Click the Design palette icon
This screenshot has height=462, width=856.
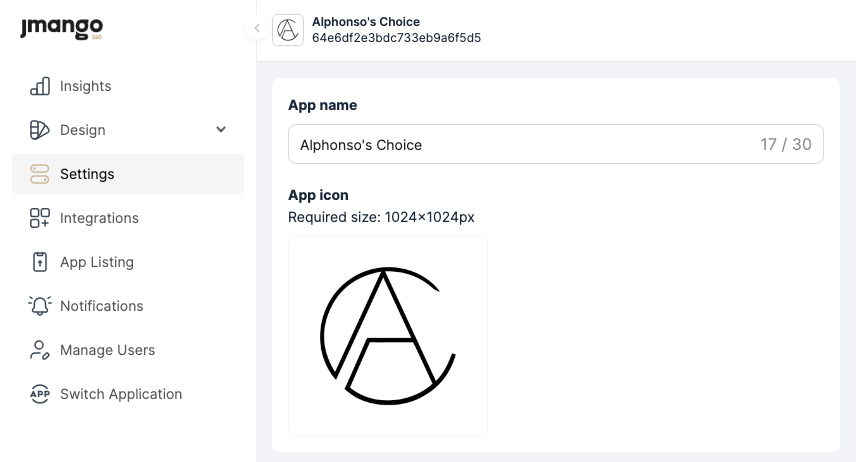pos(40,130)
